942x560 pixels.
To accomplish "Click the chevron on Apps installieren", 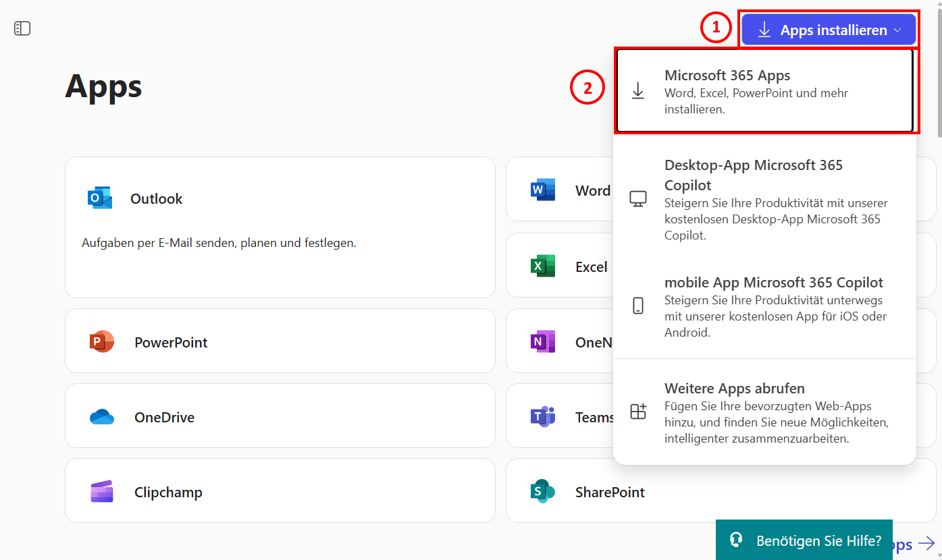I will coord(897,30).
